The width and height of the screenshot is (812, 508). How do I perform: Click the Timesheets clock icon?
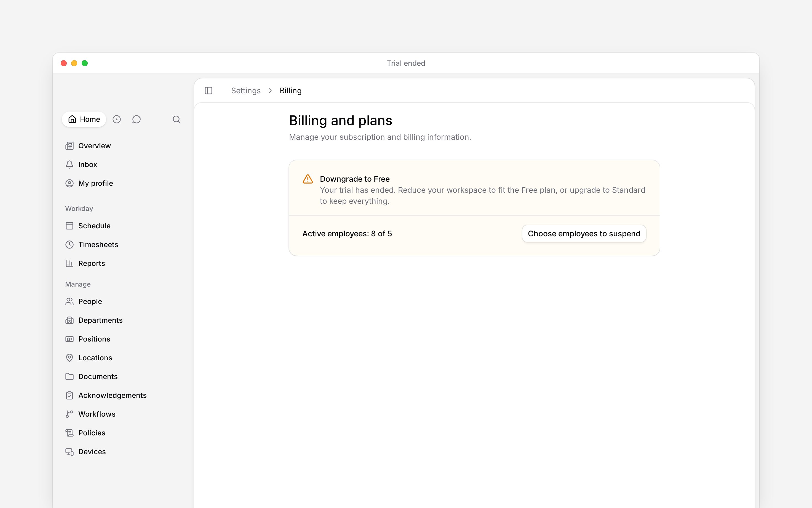pos(70,245)
